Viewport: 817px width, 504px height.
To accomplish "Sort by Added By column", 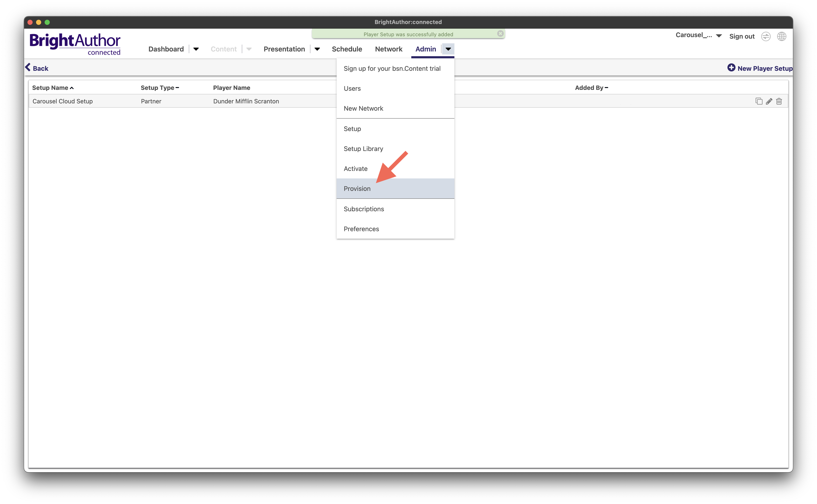I will 592,88.
